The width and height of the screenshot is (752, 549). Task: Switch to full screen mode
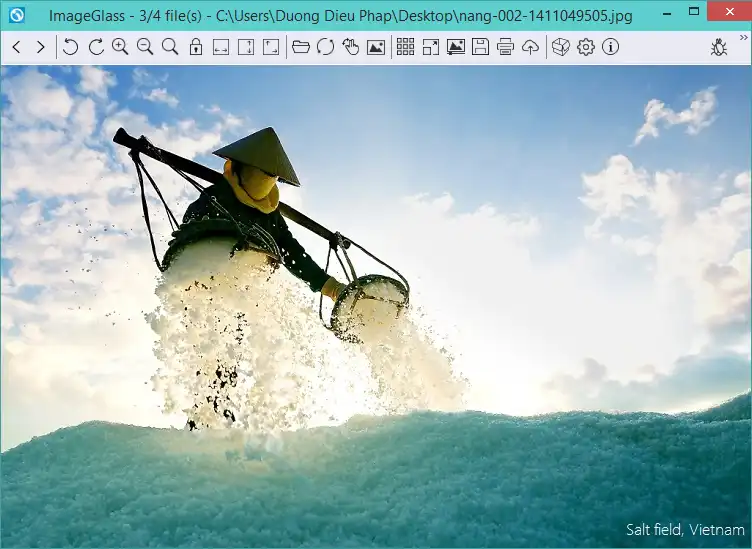(430, 47)
